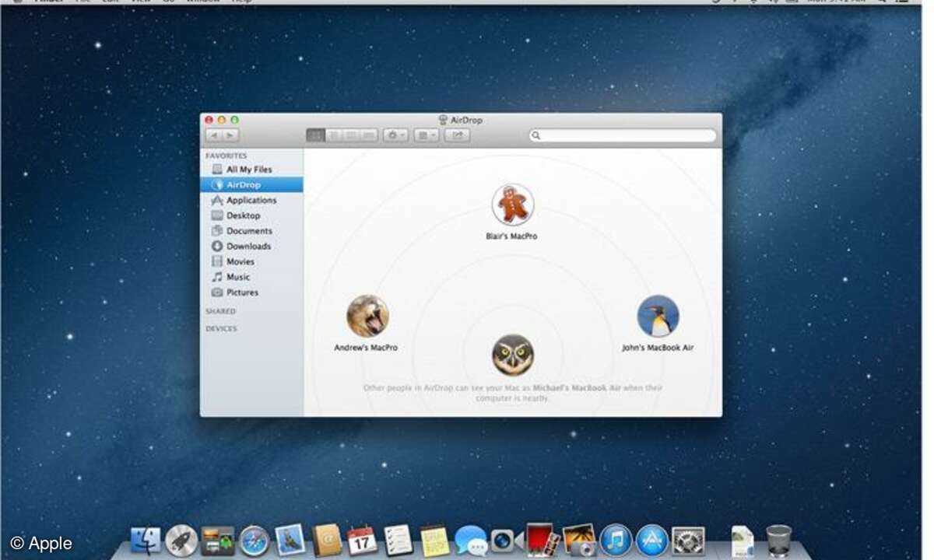The height and width of the screenshot is (560, 934).
Task: Click the Andrew's MacPro label
Action: click(366, 348)
